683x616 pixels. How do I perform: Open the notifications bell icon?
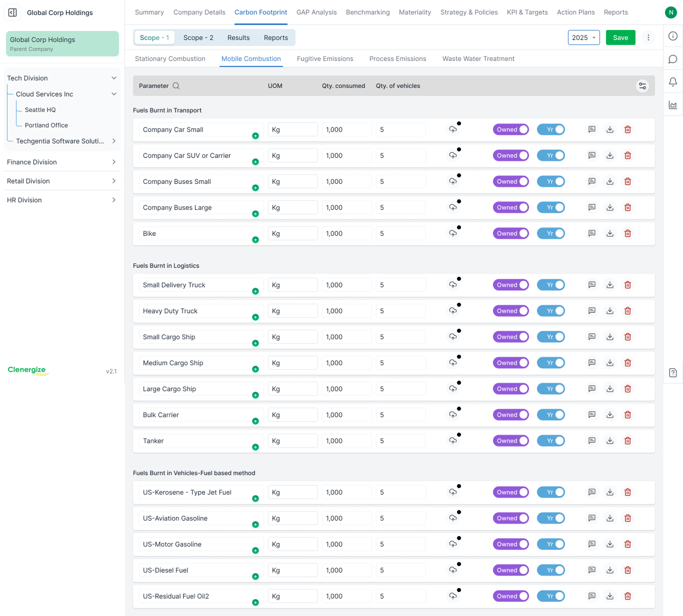pyautogui.click(x=673, y=81)
